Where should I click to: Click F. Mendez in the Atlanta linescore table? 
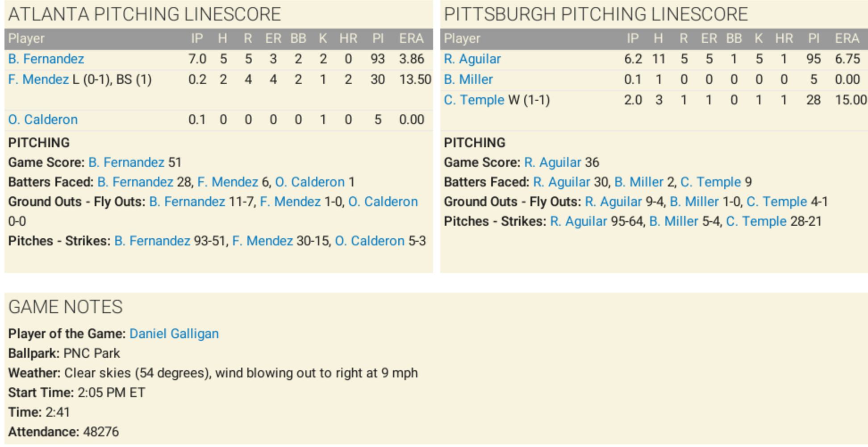[38, 79]
